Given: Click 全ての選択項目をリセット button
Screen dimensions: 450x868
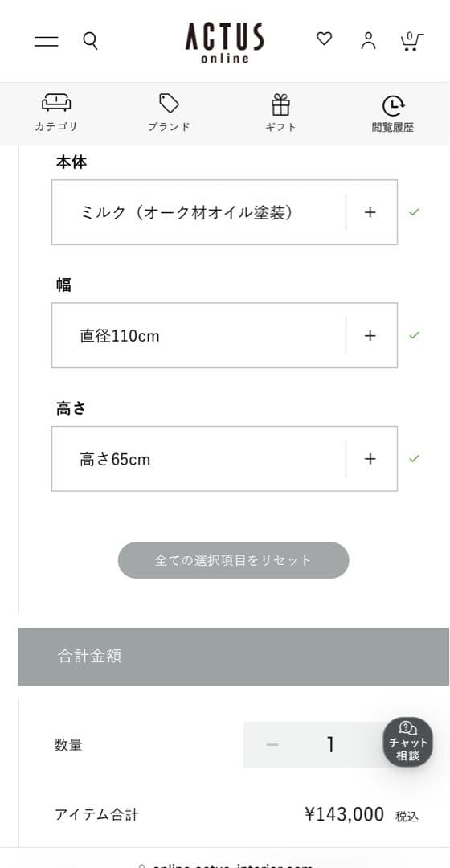Looking at the screenshot, I should (x=234, y=560).
